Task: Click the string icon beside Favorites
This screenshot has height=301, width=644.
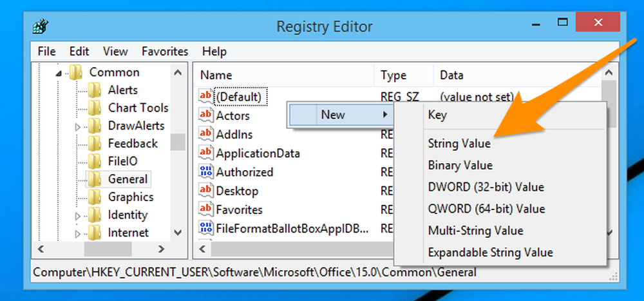Action: click(x=206, y=209)
